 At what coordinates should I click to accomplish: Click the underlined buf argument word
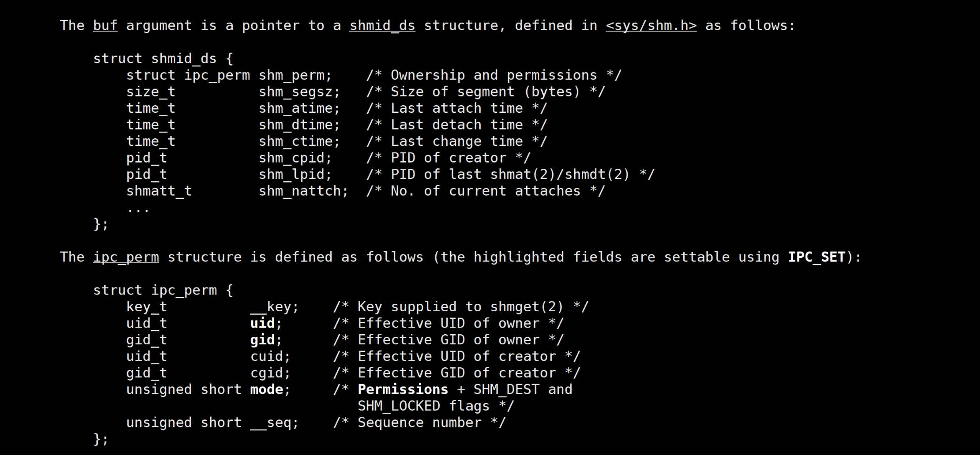click(x=105, y=25)
